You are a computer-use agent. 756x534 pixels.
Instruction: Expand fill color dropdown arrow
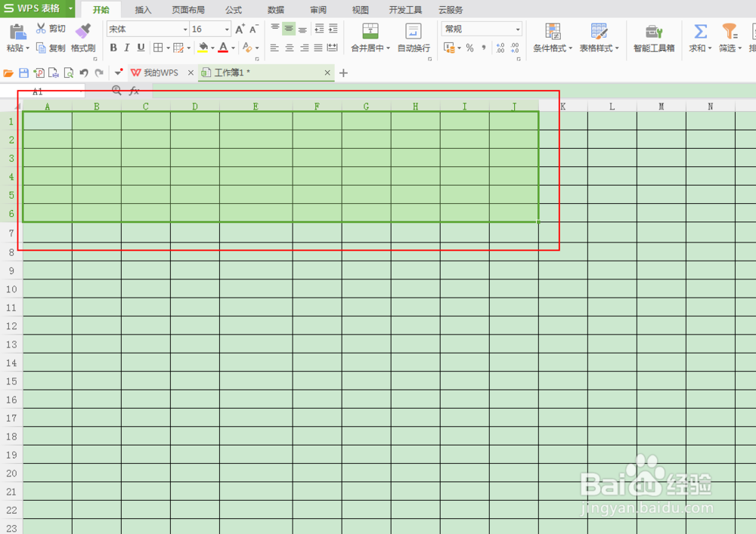point(212,48)
